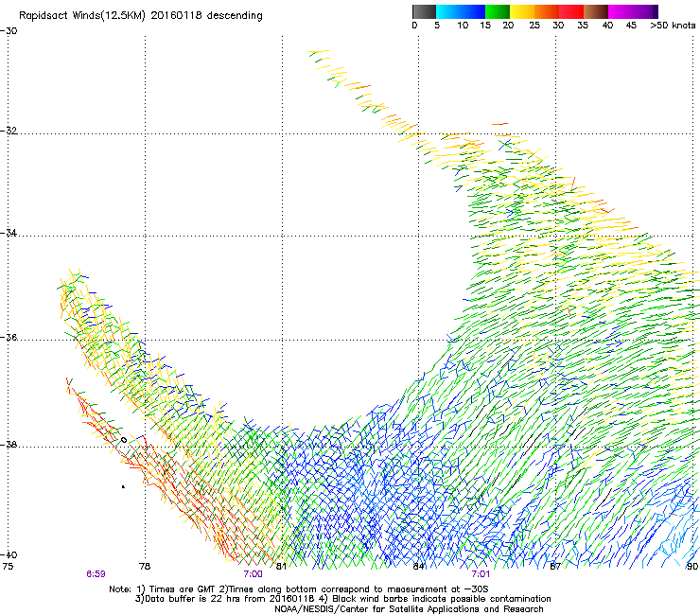
Task: Click the '15' label under the color bar
Action: [485, 26]
